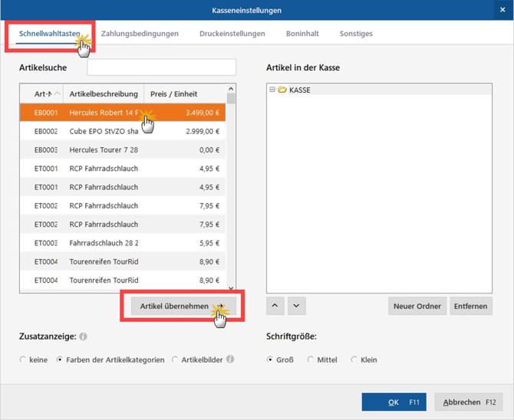
Task: Close the Kasseneinstellungen dialog
Action: point(502,10)
